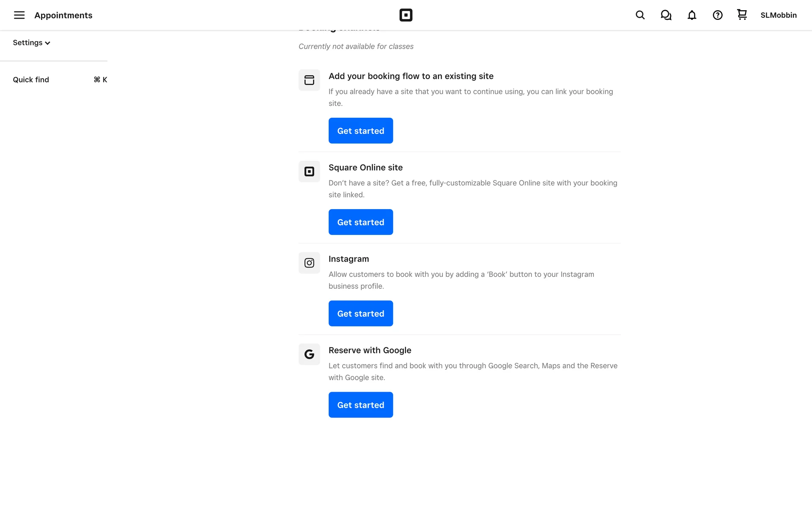Click the Reserve with Google G icon

pyautogui.click(x=309, y=354)
